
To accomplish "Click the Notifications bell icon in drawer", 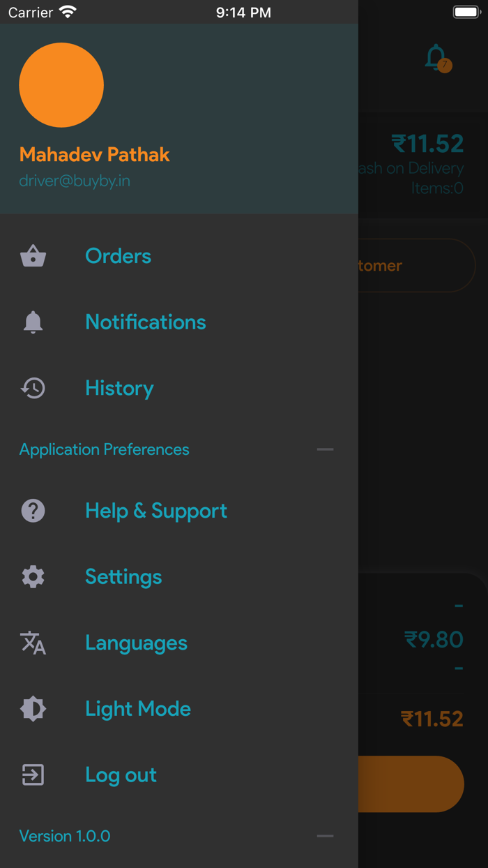I will click(33, 322).
